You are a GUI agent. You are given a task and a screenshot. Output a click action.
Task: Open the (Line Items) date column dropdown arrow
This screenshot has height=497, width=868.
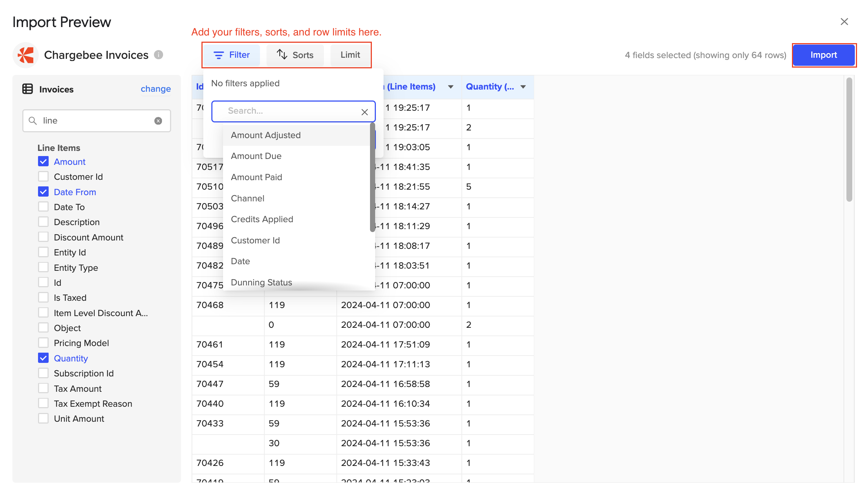(x=451, y=87)
